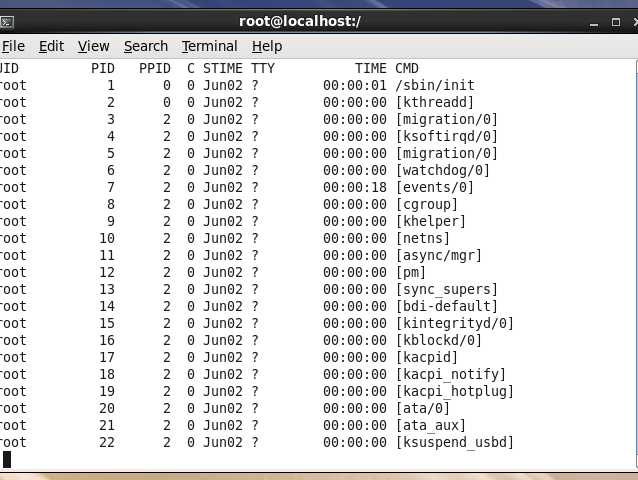The image size is (638, 480).
Task: Click PID value 19
Action: click(x=107, y=391)
